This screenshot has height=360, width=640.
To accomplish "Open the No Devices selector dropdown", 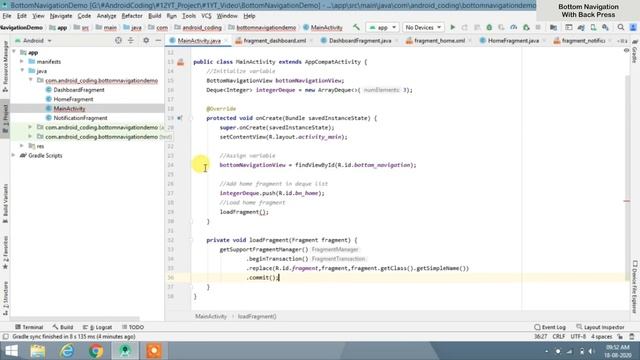I will pos(423,27).
